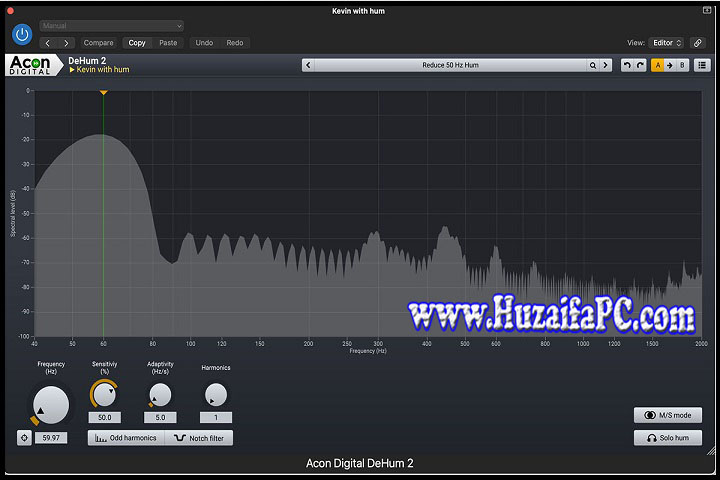This screenshot has height=480, width=720.
Task: Click the Adaptivity knob
Action: [160, 395]
